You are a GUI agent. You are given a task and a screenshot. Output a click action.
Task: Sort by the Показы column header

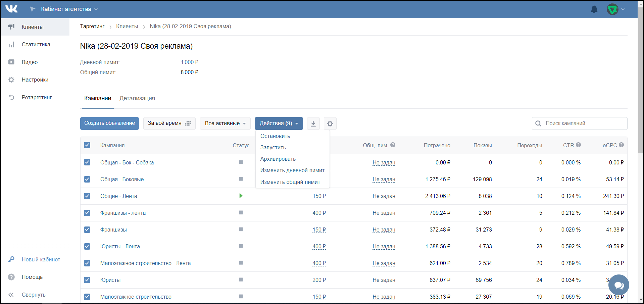pyautogui.click(x=483, y=145)
